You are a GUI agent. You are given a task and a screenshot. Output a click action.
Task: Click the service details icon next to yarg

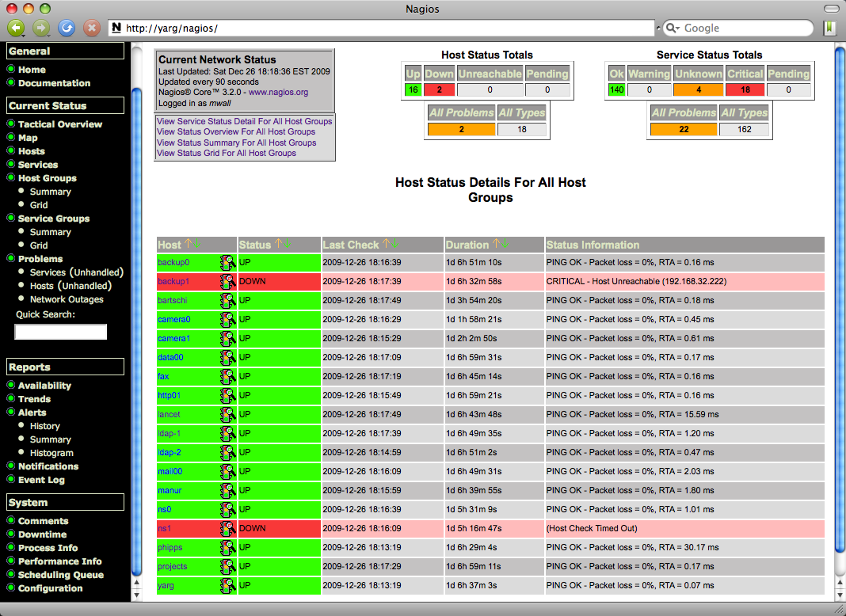point(228,585)
